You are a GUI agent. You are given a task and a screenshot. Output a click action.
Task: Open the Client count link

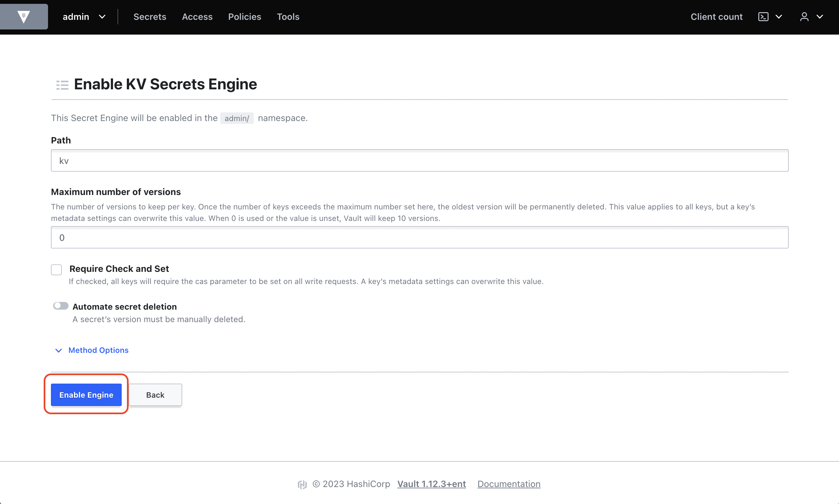716,17
